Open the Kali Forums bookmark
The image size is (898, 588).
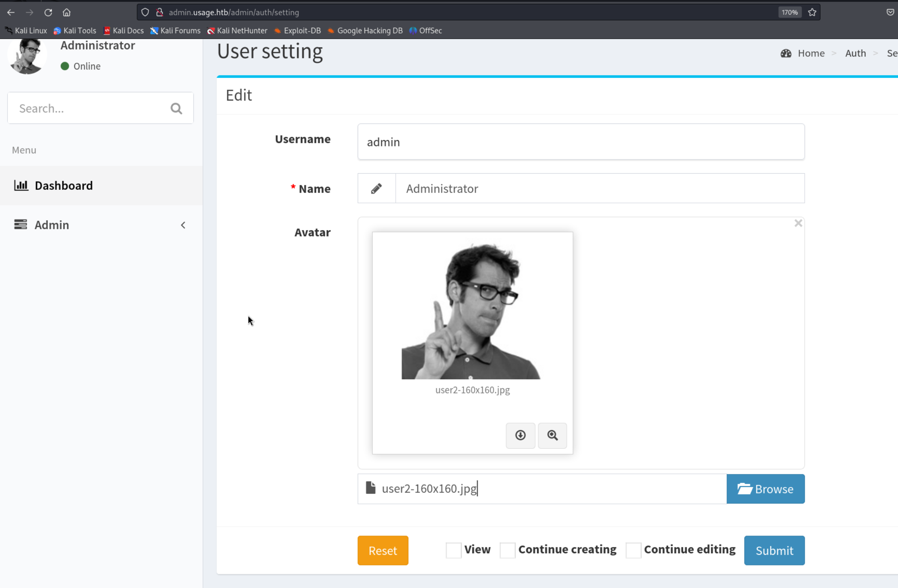coord(175,30)
